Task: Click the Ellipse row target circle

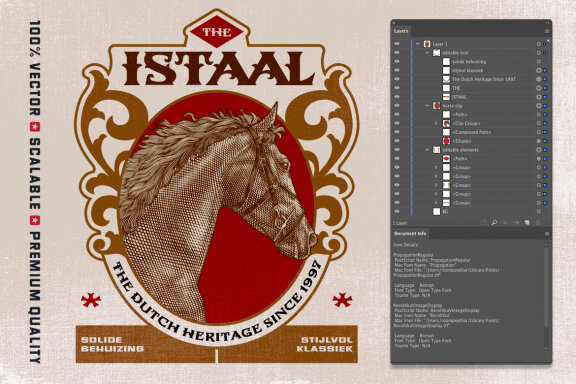Action: coord(539,141)
